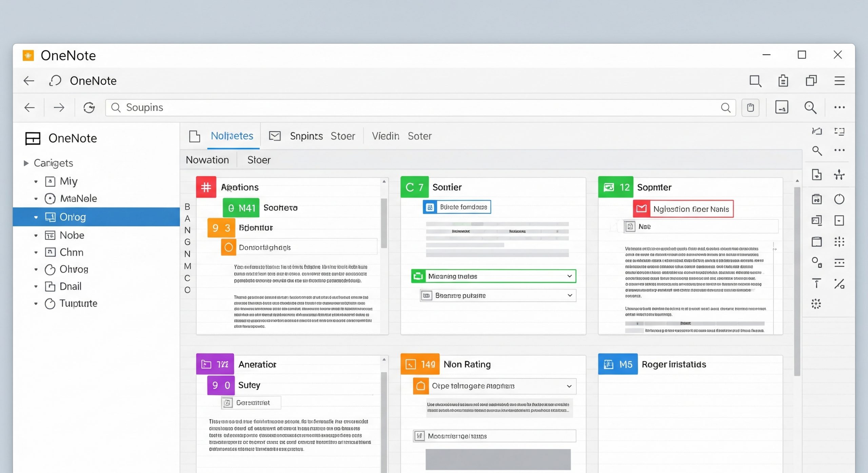Toggle the small arrow beside Miy

coord(36,182)
